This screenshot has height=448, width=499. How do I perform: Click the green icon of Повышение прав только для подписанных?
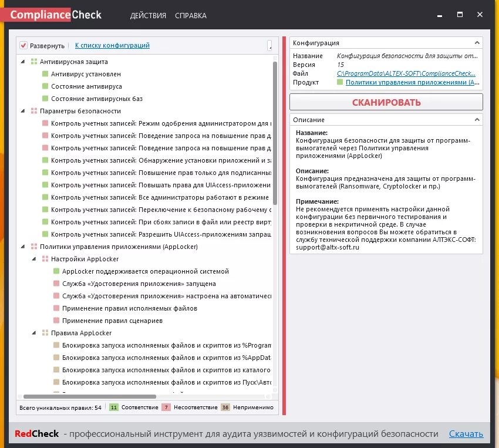click(x=45, y=173)
